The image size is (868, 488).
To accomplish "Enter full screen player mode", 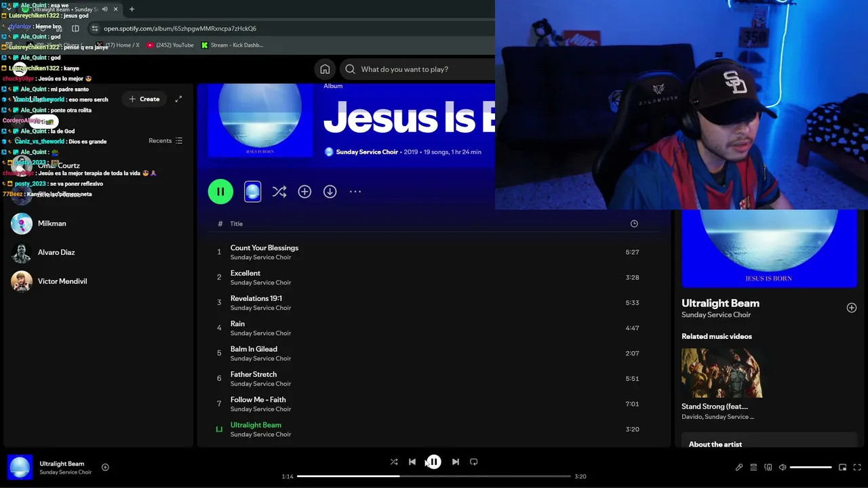I will (x=857, y=467).
